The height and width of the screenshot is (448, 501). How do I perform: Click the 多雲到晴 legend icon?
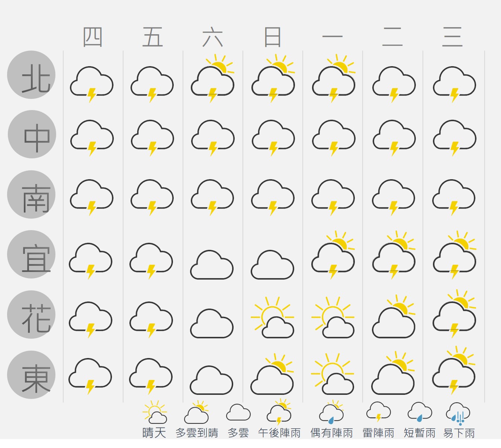pos(197,412)
